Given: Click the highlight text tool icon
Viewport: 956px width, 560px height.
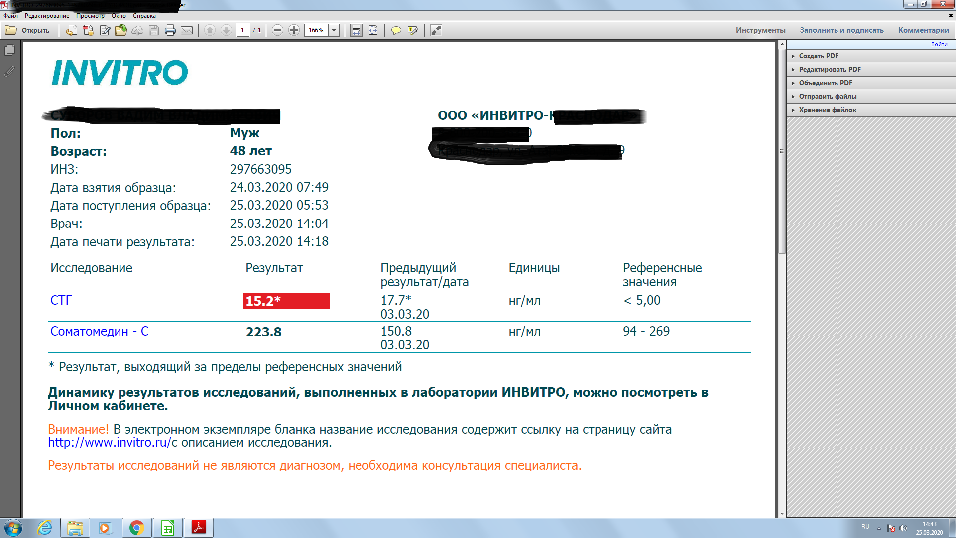Looking at the screenshot, I should click(412, 30).
